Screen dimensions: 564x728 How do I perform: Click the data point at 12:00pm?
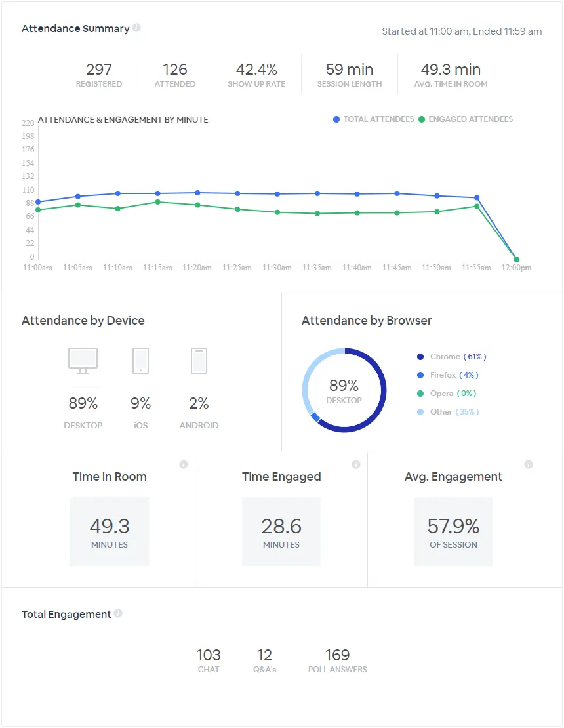(517, 260)
